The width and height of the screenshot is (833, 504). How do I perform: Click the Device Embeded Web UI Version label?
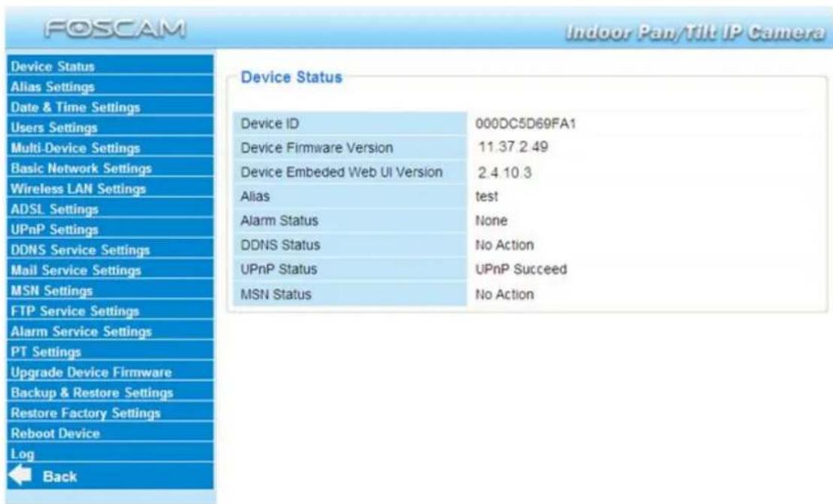click(342, 172)
